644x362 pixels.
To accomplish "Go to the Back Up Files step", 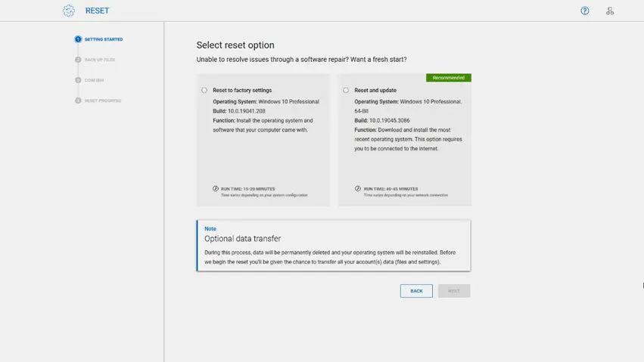I will pos(95,60).
